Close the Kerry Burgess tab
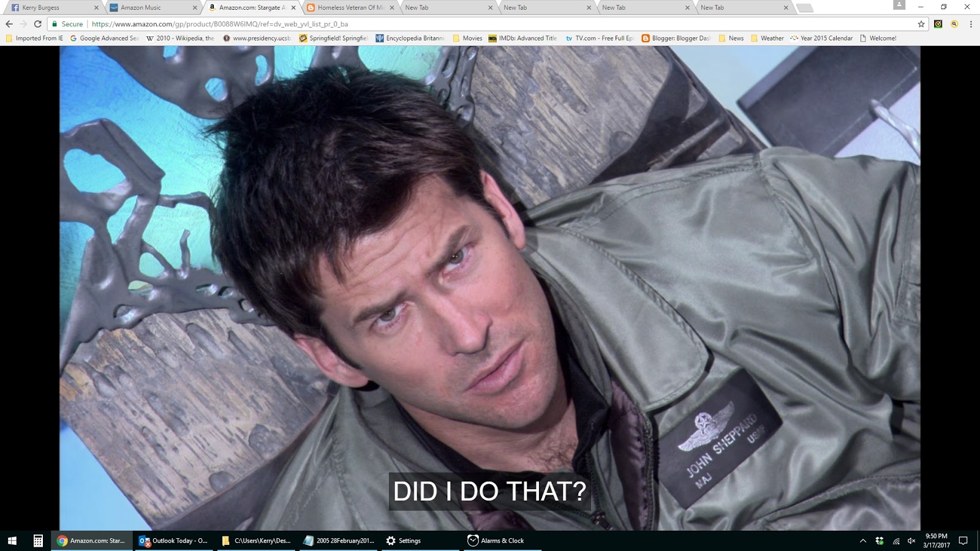 pyautogui.click(x=96, y=8)
